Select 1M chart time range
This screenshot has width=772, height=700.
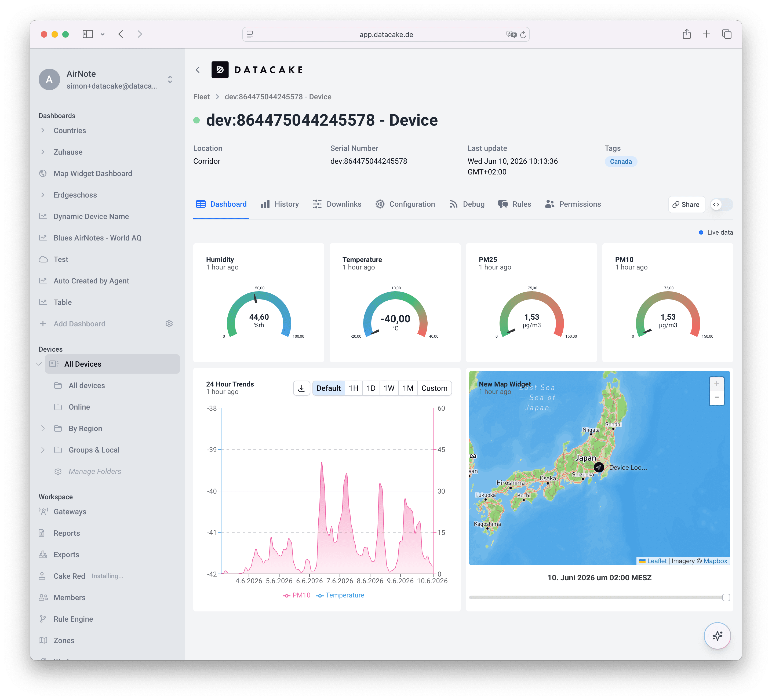coord(408,388)
